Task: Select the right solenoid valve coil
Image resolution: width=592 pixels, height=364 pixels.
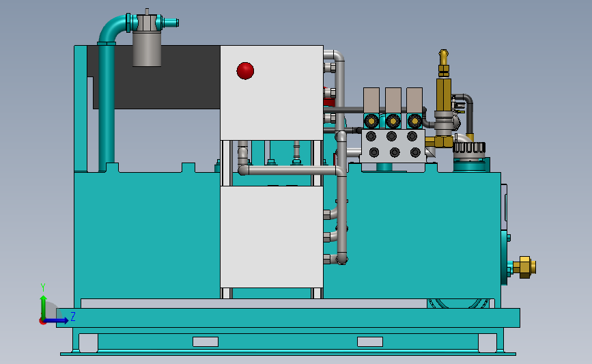Action: (414, 100)
